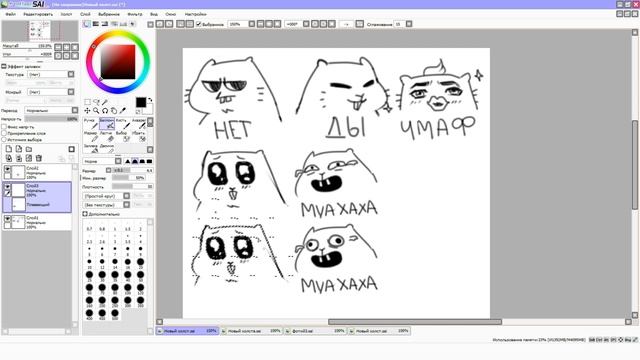
Task: Delete the current layer with trash icon
Action: [x=39, y=158]
